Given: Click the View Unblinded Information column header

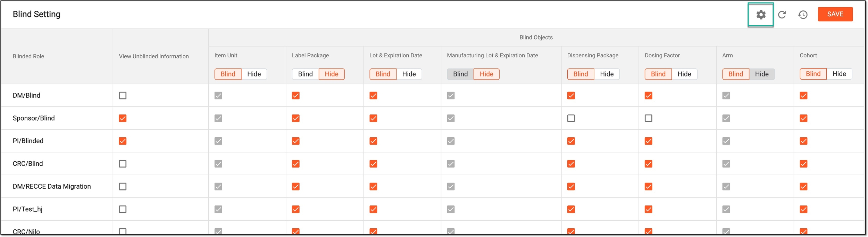Looking at the screenshot, I should pyautogui.click(x=154, y=56).
